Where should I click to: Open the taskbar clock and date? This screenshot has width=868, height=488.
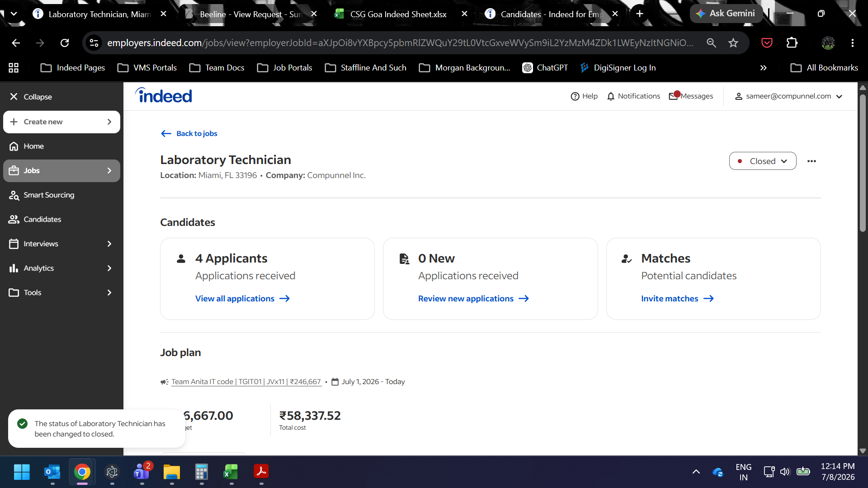coord(838,472)
